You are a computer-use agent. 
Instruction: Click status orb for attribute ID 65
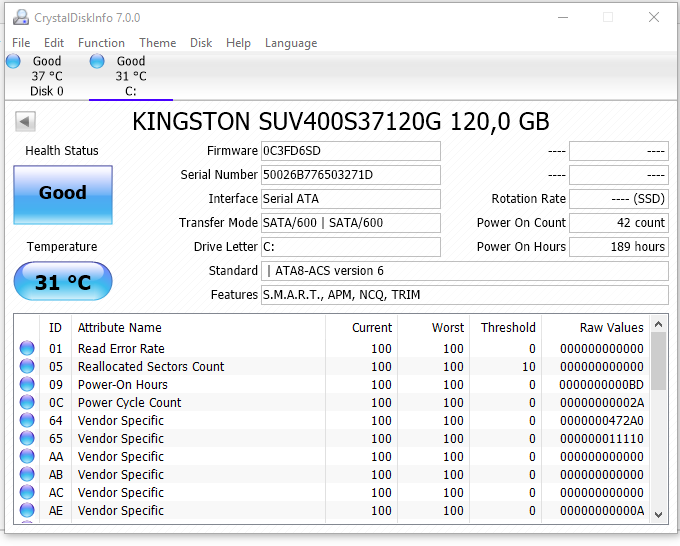pyautogui.click(x=27, y=438)
